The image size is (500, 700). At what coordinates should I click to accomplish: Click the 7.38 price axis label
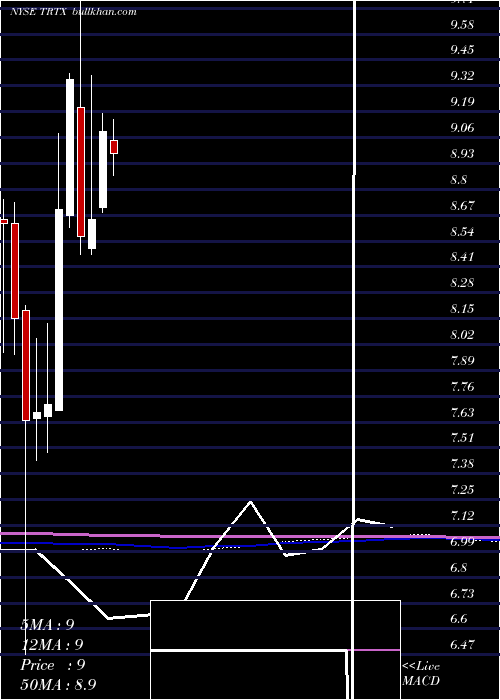pyautogui.click(x=462, y=464)
